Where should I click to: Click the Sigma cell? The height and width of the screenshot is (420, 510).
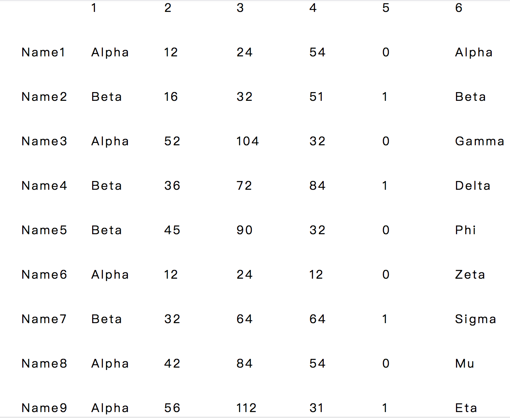(475, 319)
